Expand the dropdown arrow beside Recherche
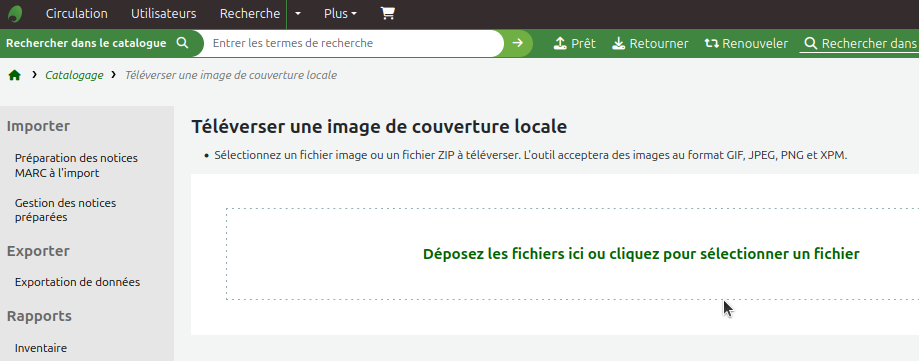Image resolution: width=919 pixels, height=361 pixels. click(x=298, y=13)
